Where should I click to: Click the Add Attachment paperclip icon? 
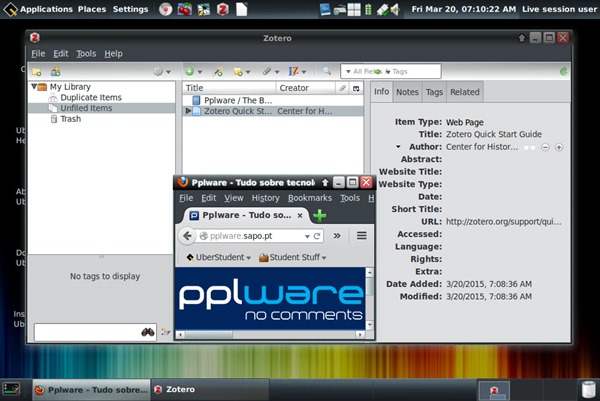click(267, 72)
